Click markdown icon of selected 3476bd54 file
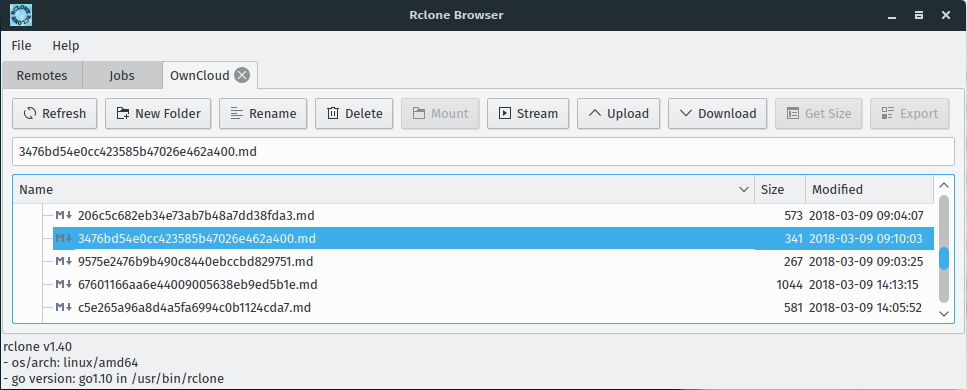The width and height of the screenshot is (967, 390). (64, 238)
